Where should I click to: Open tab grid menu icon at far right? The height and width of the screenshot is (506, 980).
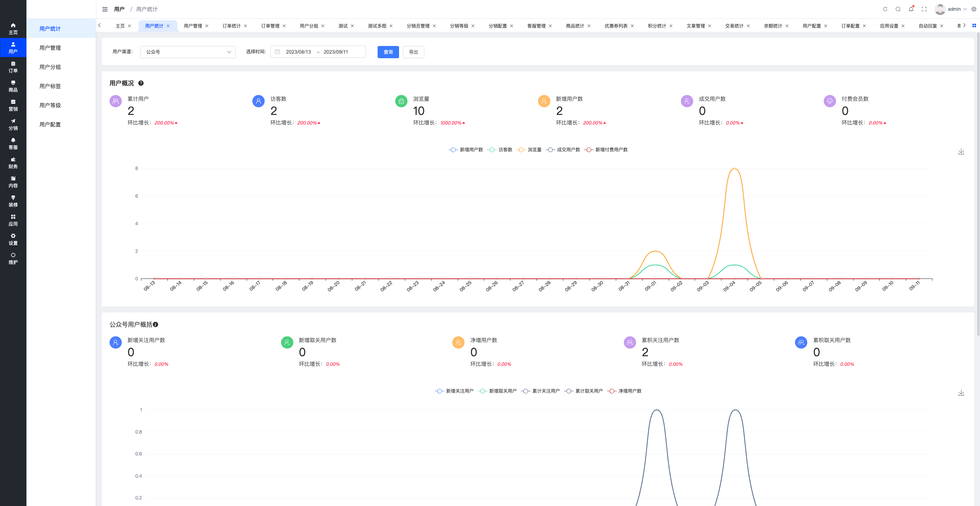point(974,26)
